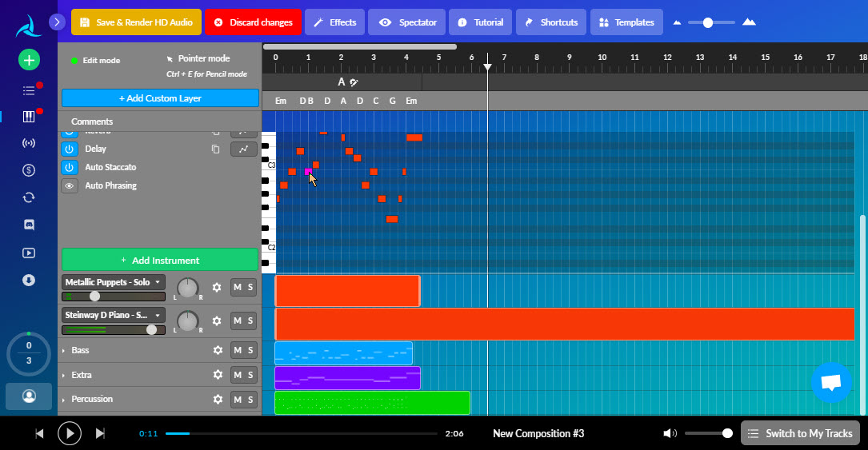Mute the Steinway D Piano track
Image resolution: width=868 pixels, height=450 pixels.
coord(237,321)
